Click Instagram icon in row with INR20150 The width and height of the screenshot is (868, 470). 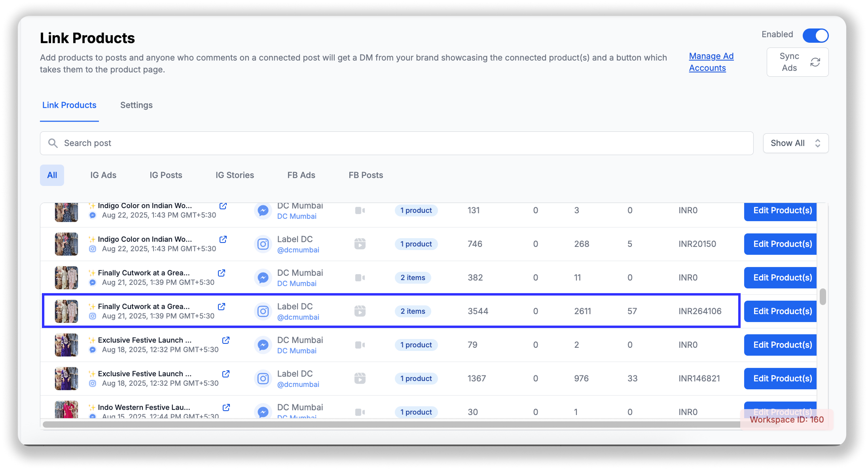(263, 244)
